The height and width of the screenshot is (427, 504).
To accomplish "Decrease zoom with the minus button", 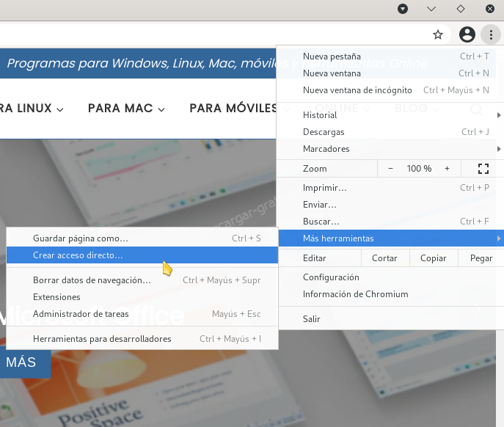I will [x=390, y=169].
